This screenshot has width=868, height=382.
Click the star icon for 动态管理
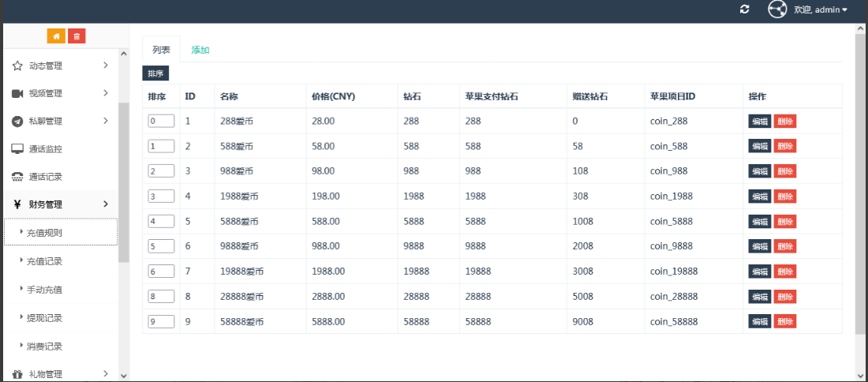(x=17, y=66)
